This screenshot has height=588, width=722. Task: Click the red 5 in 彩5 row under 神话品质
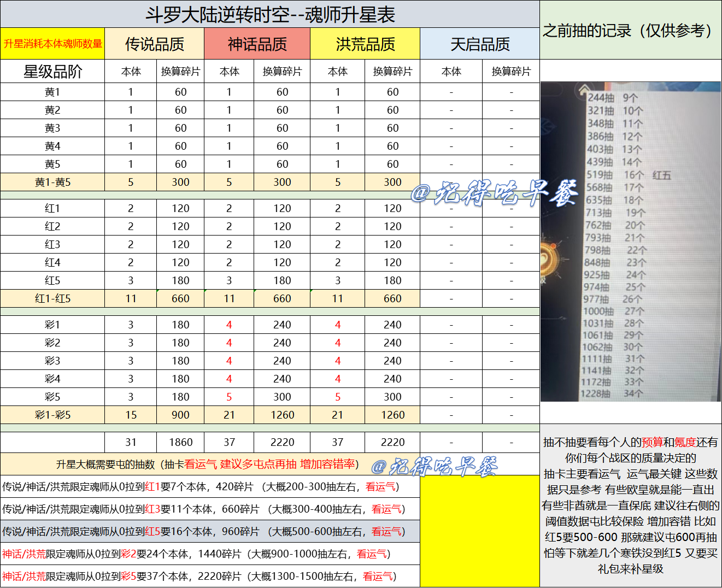[x=229, y=397]
